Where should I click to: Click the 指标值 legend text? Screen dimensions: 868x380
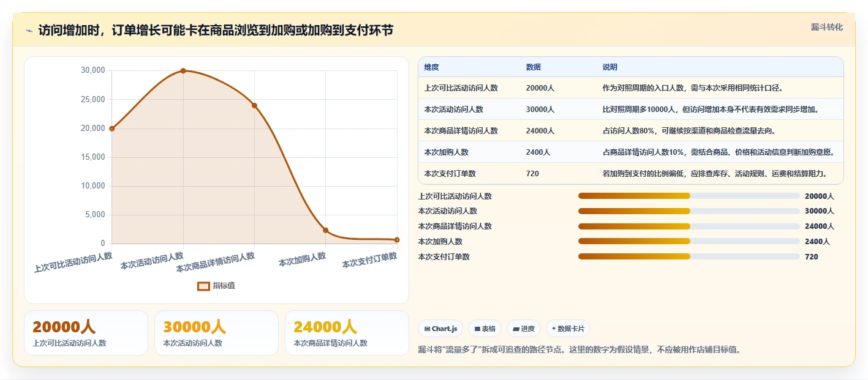point(224,286)
